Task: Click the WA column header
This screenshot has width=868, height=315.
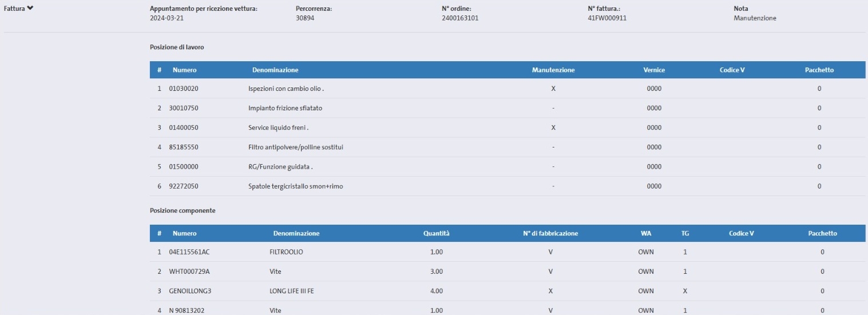Action: 645,233
